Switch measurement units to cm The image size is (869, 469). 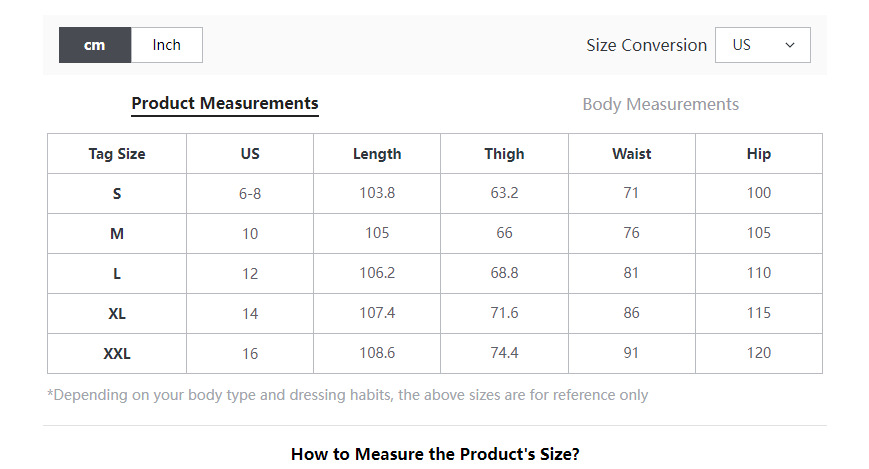(95, 45)
